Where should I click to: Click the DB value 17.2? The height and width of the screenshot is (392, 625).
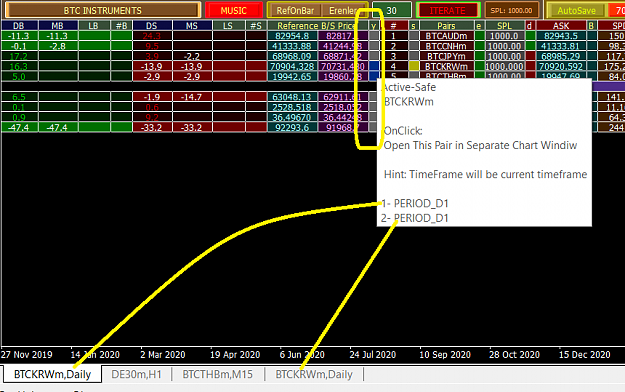click(x=19, y=56)
